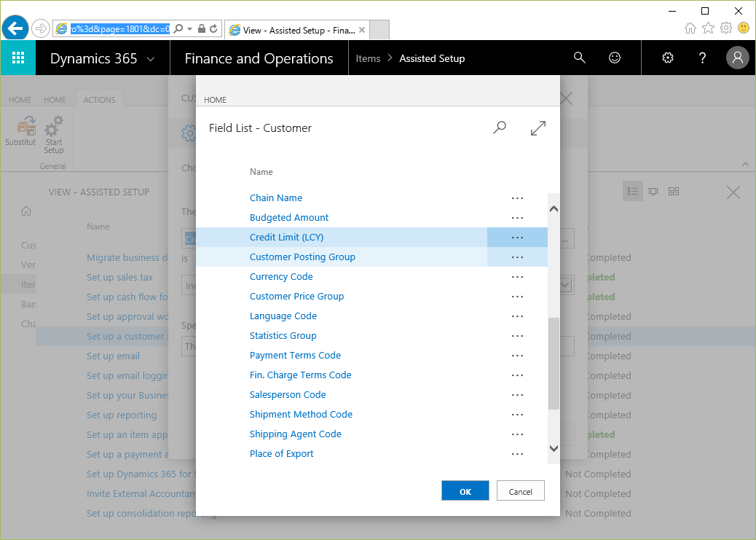Select the Place of Export field
Image resolution: width=756 pixels, height=540 pixels.
click(282, 453)
